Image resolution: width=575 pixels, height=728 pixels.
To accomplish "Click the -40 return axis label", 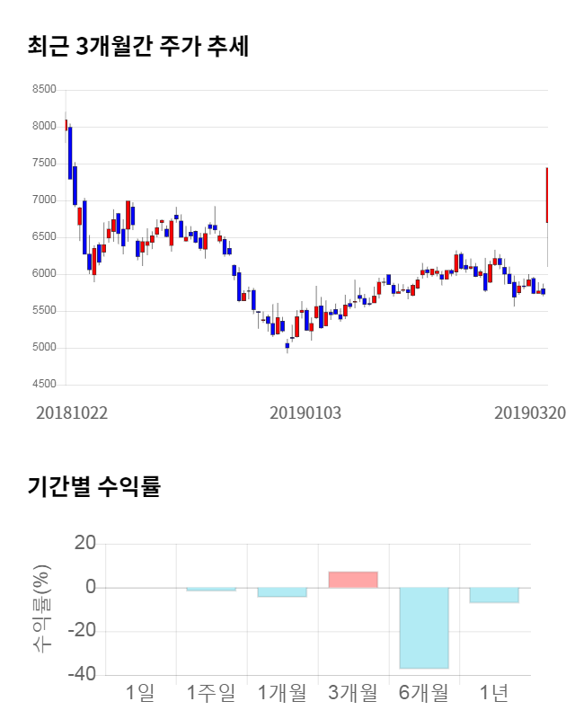I will tap(82, 674).
